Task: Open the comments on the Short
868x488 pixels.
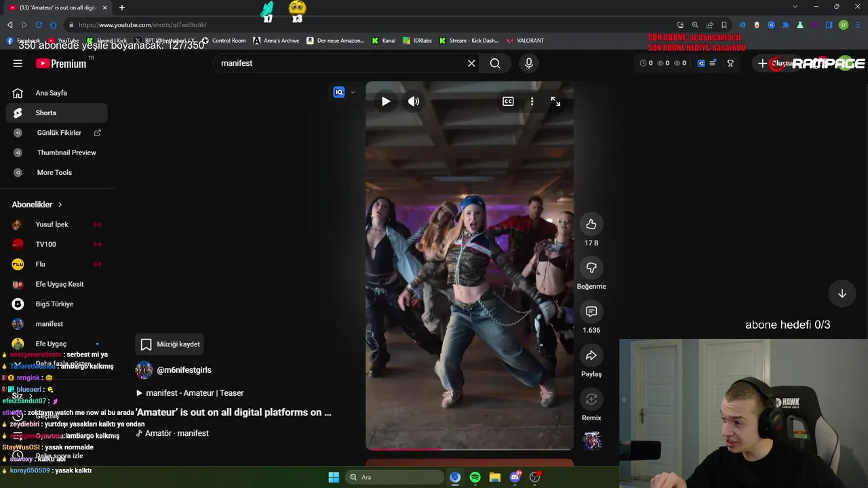Action: click(591, 312)
